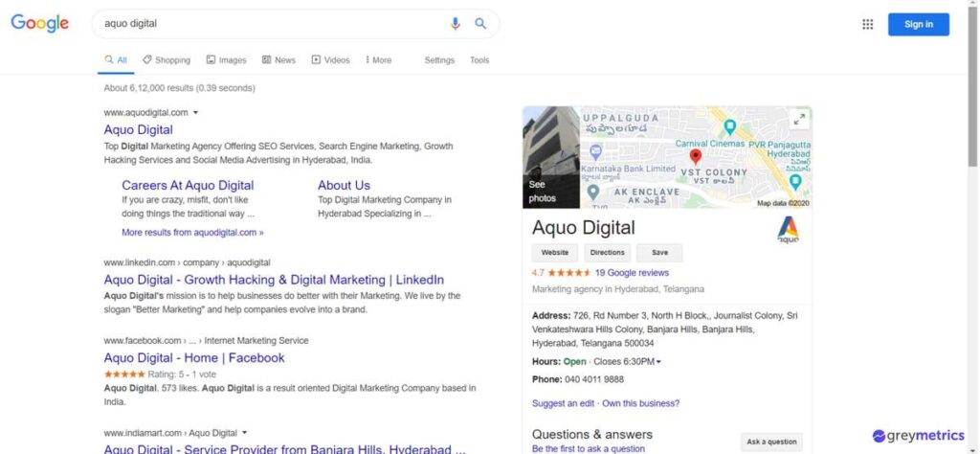Screen dimensions: 980x454
Task: Open the More search options menu
Action: pos(379,60)
